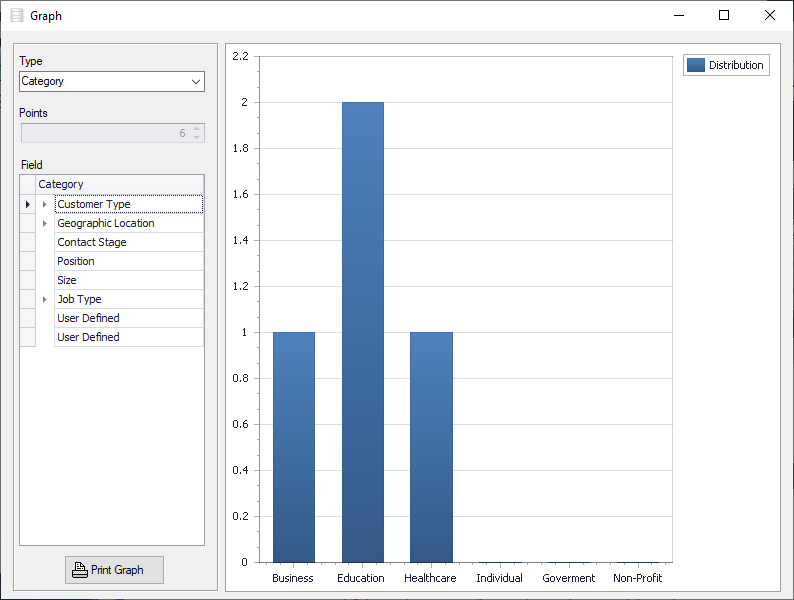
Task: Expand the Job Type row
Action: tap(45, 299)
